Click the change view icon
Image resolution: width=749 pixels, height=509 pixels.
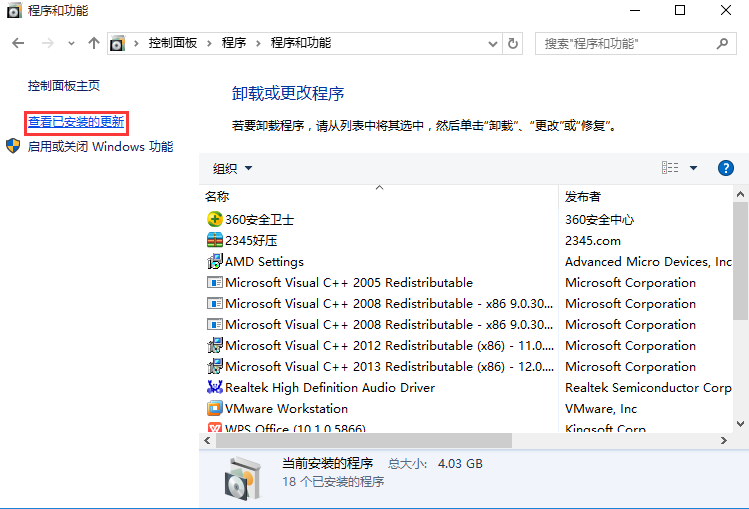tap(670, 168)
